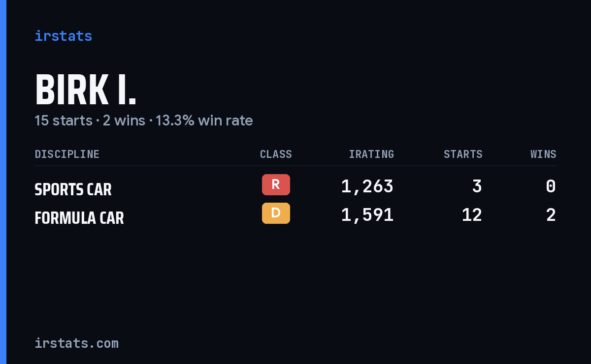Image resolution: width=591 pixels, height=364 pixels.
Task: Sort by the IRATING column header
Action: 371,154
